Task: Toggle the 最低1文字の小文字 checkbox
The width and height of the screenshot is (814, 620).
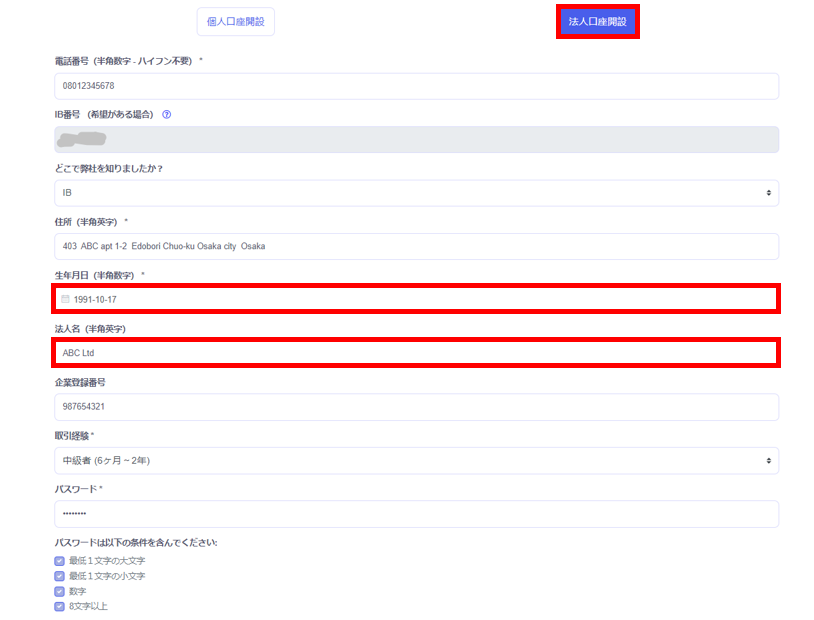Action: pos(60,576)
